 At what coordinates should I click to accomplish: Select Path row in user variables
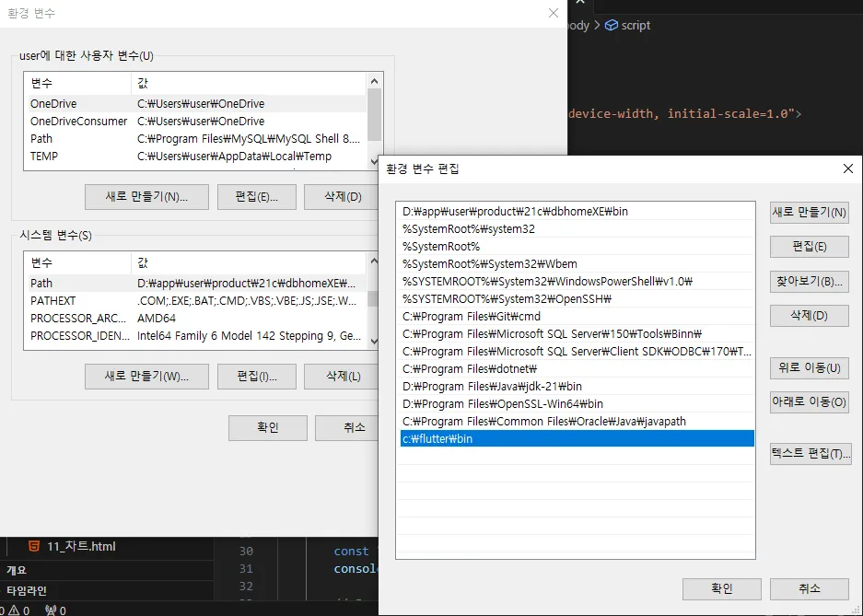click(197, 139)
